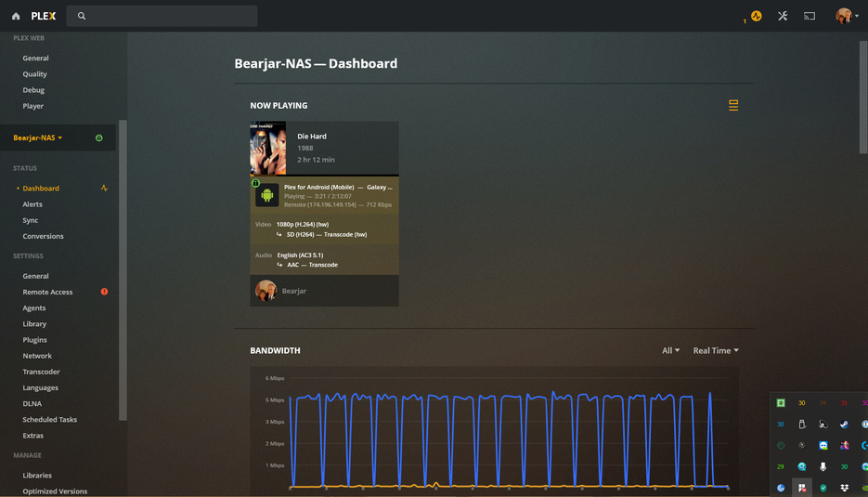This screenshot has width=868, height=497.
Task: Click green shield security tray icon
Action: 823,488
